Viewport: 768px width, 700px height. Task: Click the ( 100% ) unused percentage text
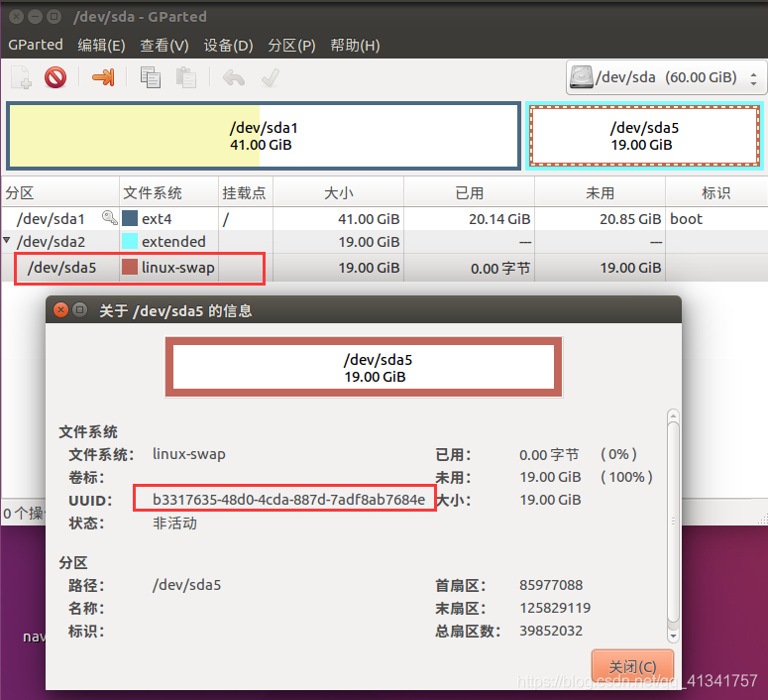(x=626, y=477)
